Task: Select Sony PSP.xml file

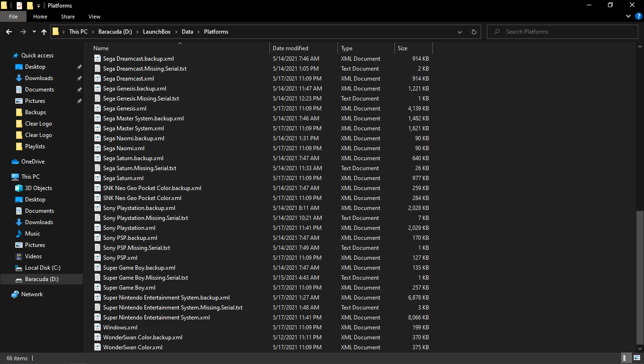Action: click(x=120, y=258)
